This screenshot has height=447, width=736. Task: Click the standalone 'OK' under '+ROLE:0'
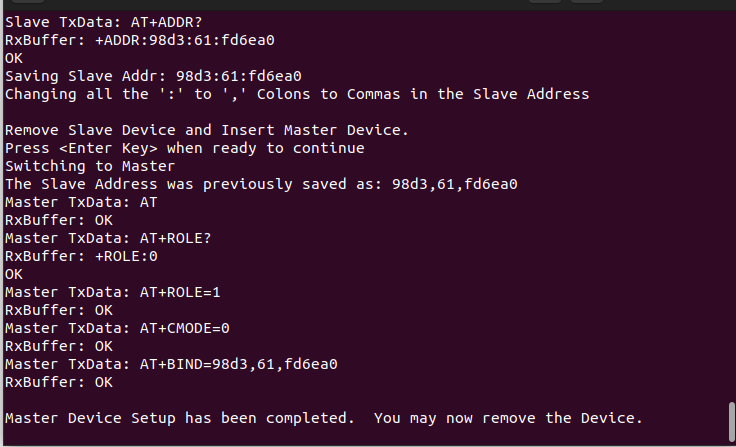point(14,274)
